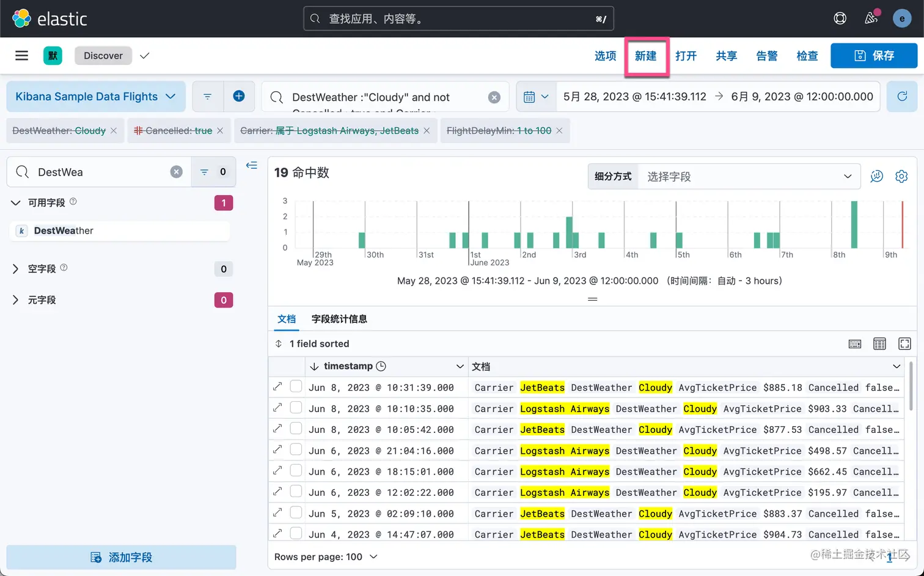Open the field type filter

[x=213, y=172]
